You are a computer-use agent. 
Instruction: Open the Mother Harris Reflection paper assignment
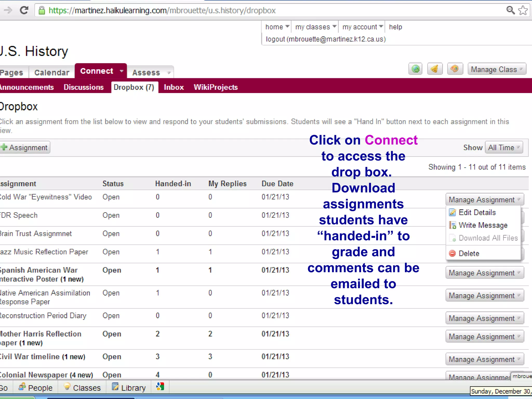coord(41,338)
